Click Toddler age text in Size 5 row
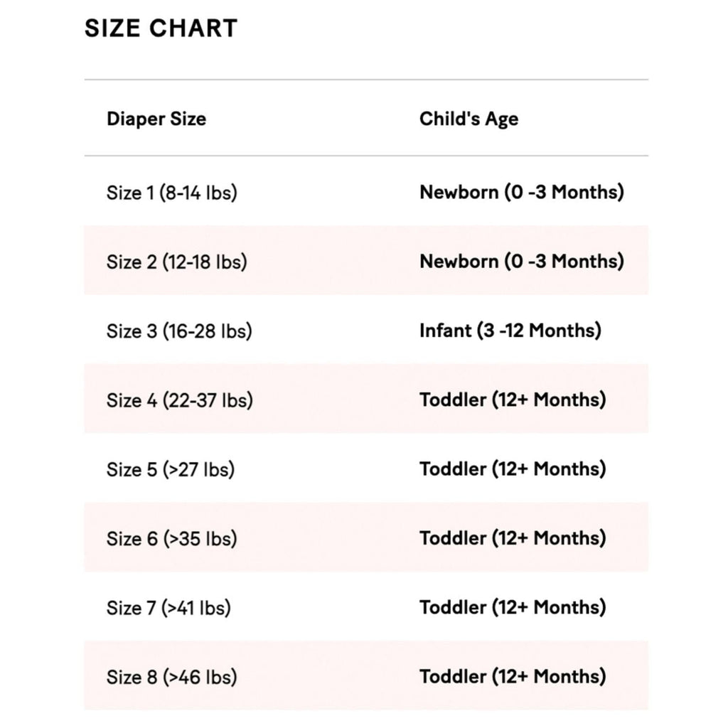This screenshot has width=728, height=728. pos(513,469)
